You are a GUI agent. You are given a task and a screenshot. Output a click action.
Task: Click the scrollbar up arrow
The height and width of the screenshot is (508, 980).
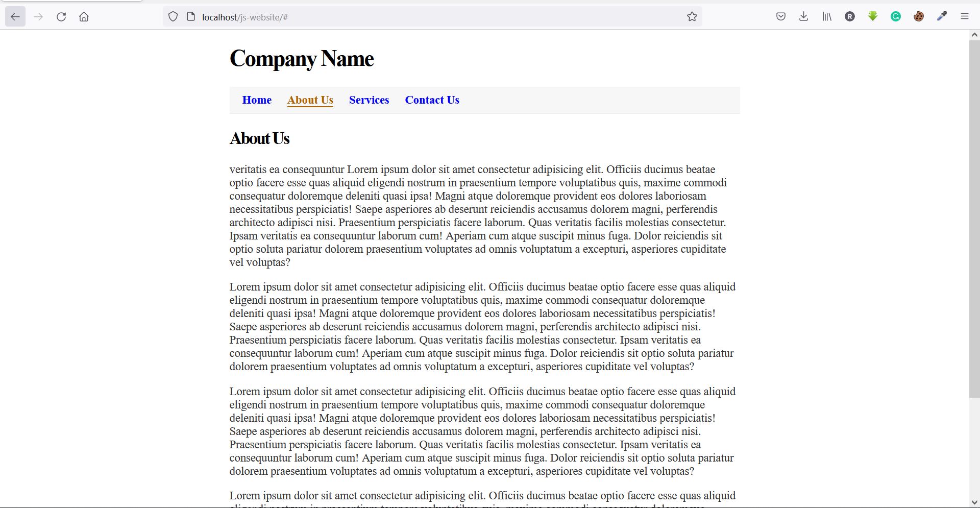974,35
